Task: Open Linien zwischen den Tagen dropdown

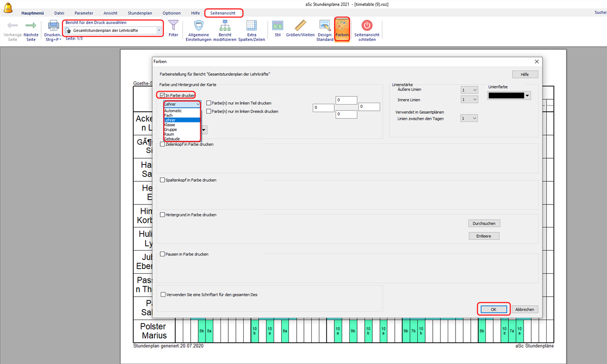Action: pos(469,118)
